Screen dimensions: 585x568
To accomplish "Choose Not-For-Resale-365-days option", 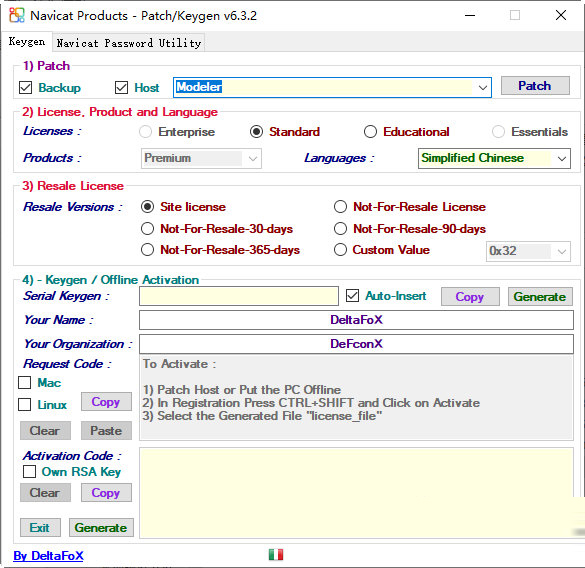I will (147, 250).
